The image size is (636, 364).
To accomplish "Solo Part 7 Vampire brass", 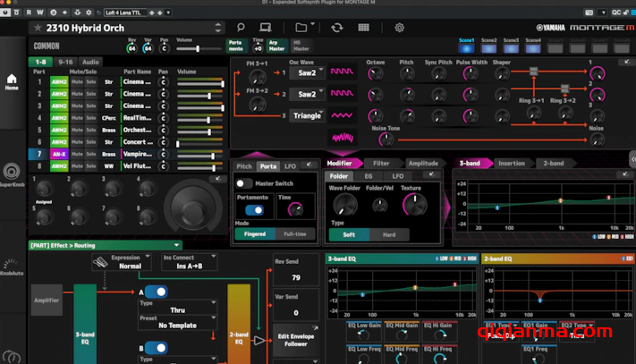I will coord(91,155).
